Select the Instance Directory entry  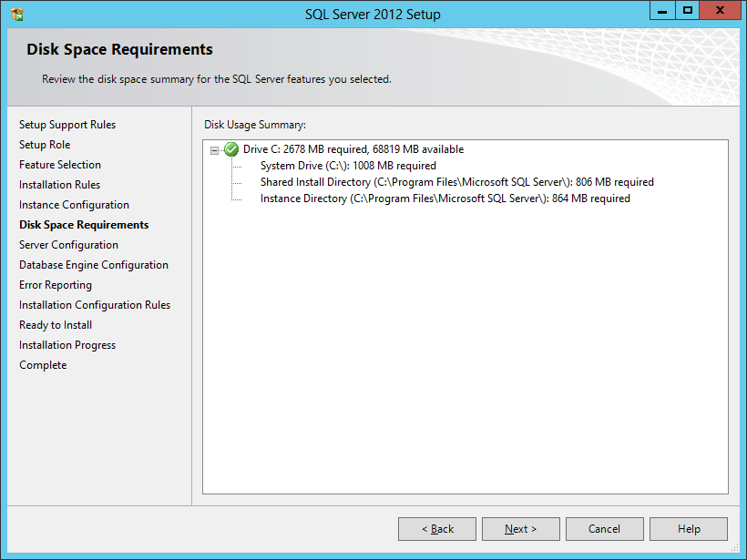[x=445, y=199]
